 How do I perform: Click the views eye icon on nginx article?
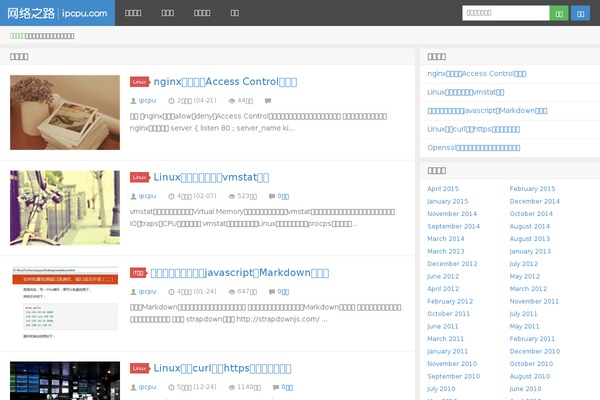click(232, 101)
